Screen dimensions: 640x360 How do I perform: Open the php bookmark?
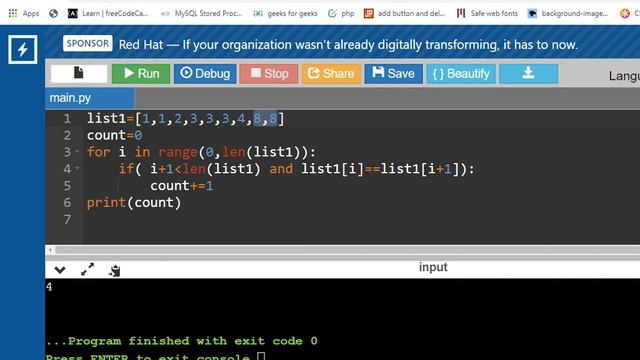[x=341, y=13]
